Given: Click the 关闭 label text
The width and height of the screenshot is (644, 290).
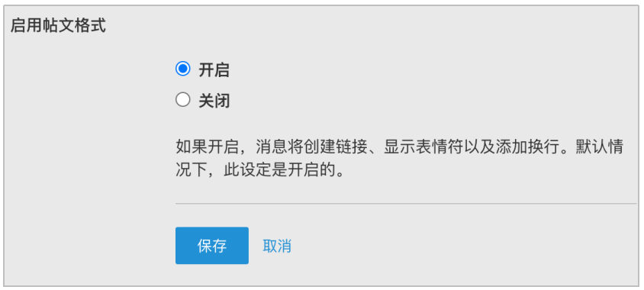Looking at the screenshot, I should pyautogui.click(x=214, y=101).
